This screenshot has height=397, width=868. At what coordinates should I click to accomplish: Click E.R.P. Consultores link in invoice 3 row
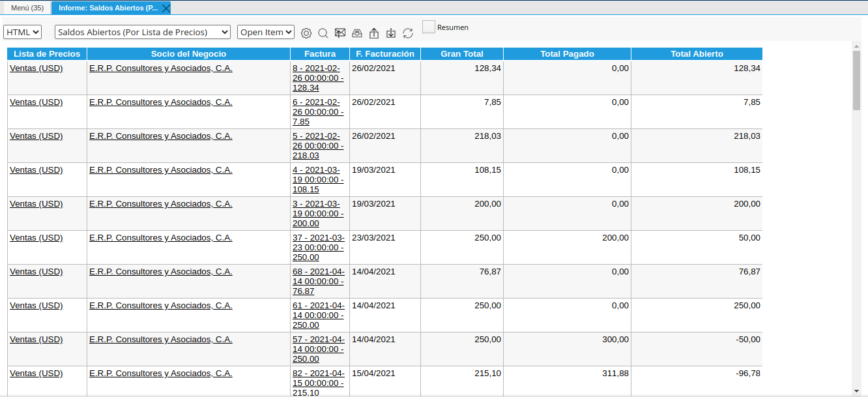161,204
